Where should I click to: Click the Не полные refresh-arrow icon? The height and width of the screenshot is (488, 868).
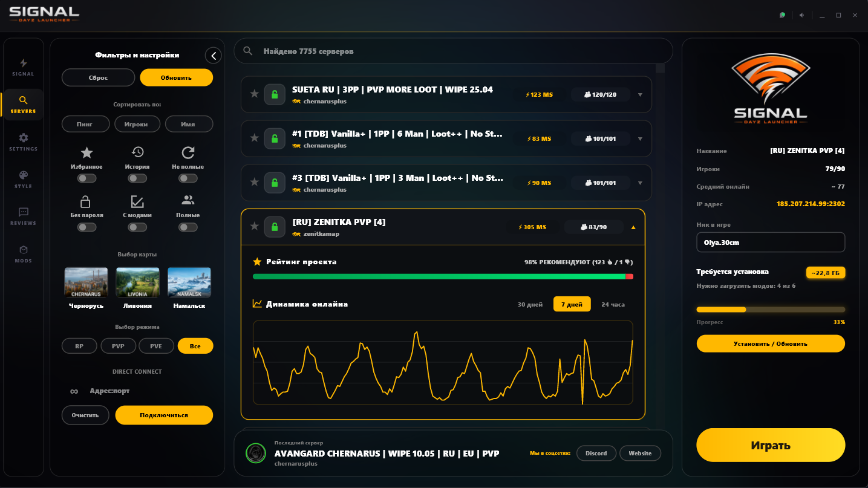[x=188, y=152]
